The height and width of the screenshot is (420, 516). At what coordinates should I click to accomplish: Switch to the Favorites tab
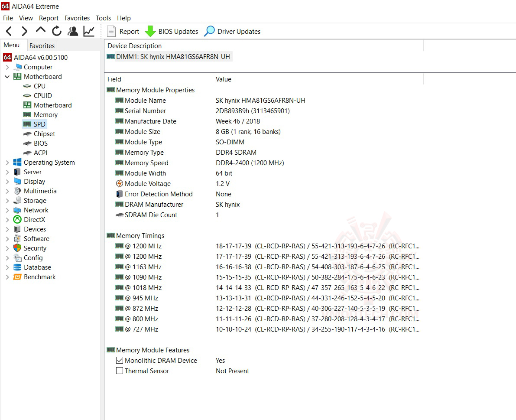click(x=42, y=46)
